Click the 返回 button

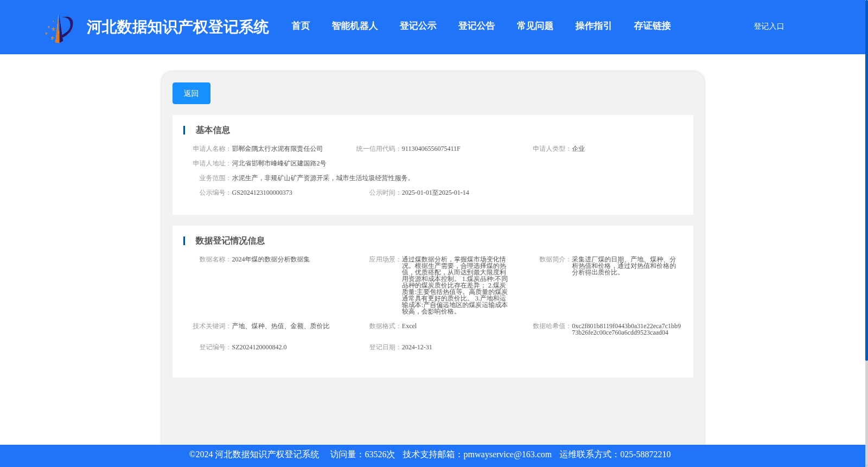pos(192,93)
